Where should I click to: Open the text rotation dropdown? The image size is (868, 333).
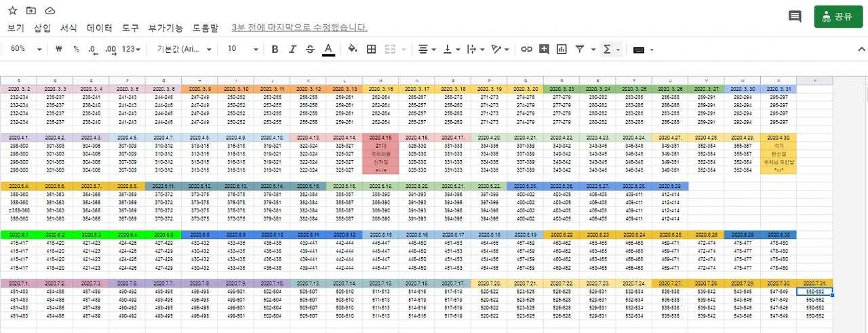click(x=500, y=49)
